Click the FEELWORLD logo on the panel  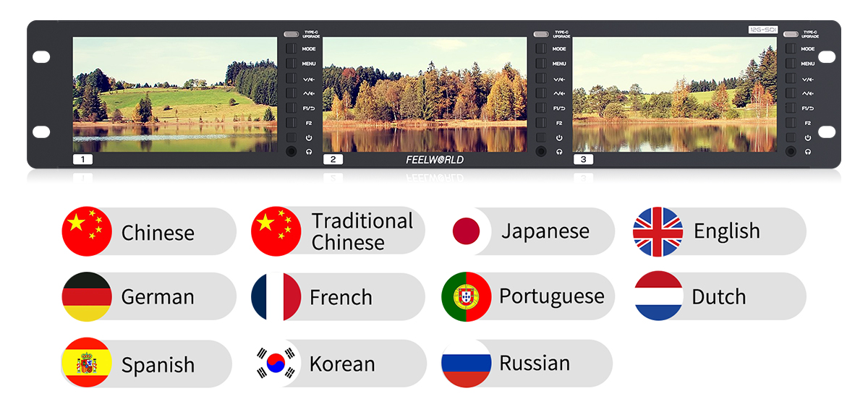tap(435, 160)
